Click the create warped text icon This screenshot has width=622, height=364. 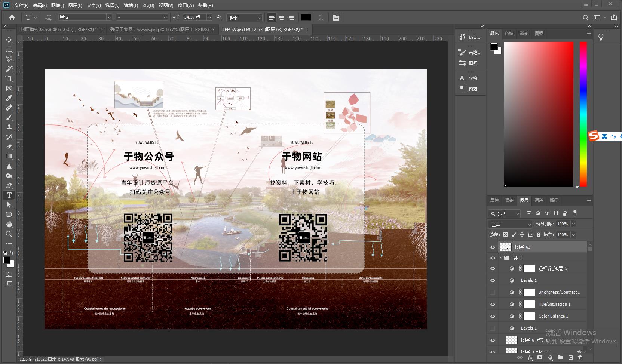[x=321, y=17]
